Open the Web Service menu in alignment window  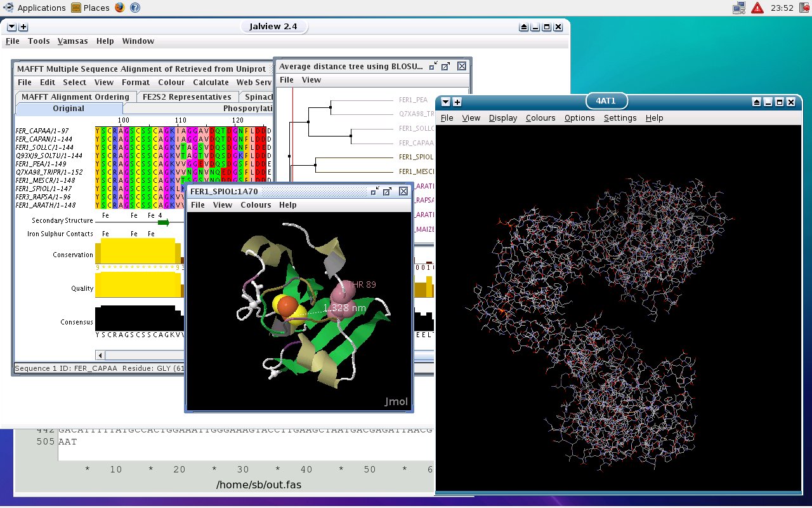(x=254, y=82)
